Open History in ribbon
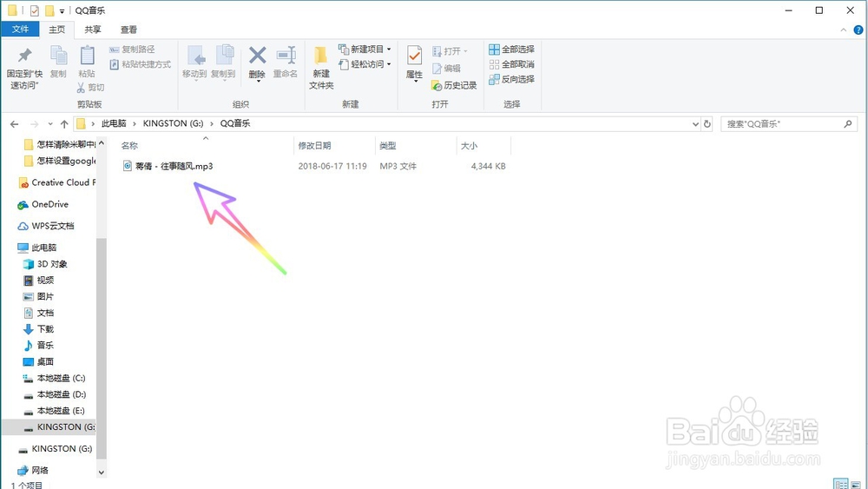This screenshot has width=868, height=489. [455, 85]
